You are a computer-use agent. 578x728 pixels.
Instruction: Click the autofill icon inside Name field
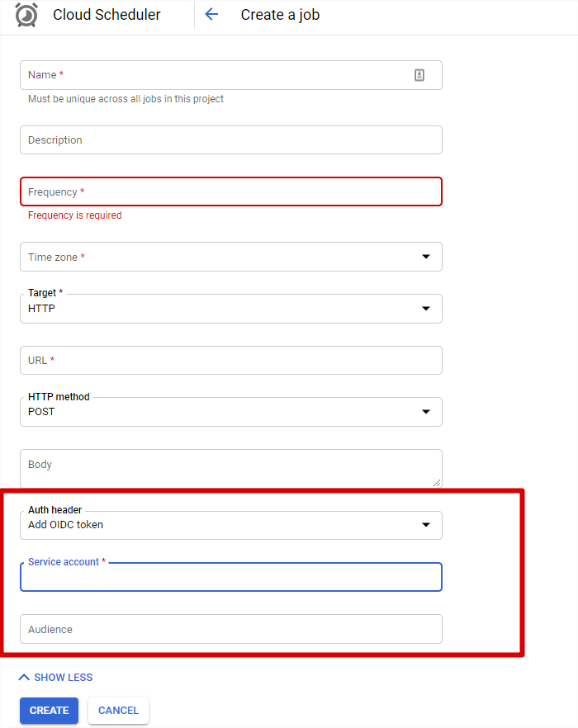[419, 75]
